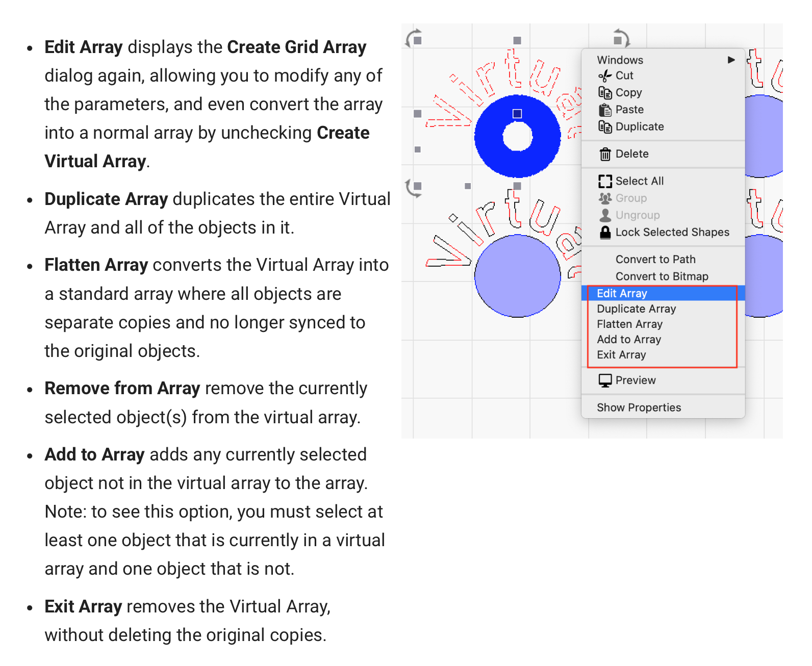
Task: Click the lower-left rotate handle
Action: [x=414, y=187]
